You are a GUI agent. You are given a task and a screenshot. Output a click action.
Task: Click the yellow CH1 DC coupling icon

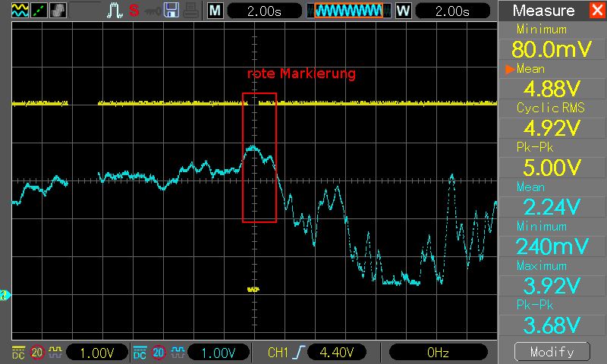[x=18, y=353]
